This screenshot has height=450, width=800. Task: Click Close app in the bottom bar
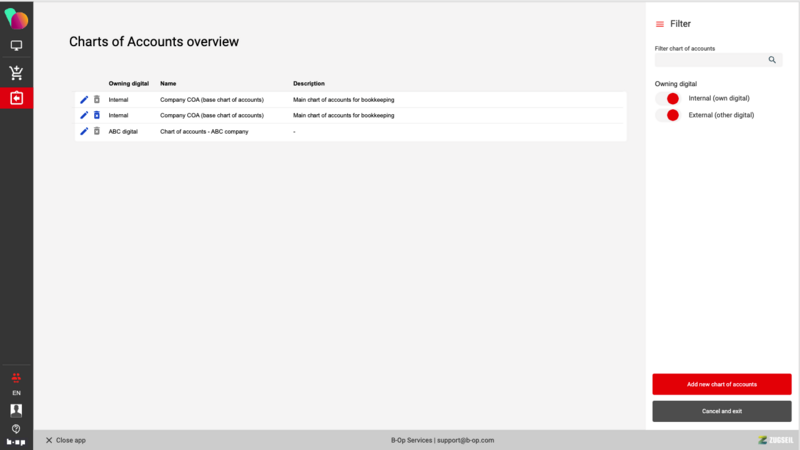(66, 440)
